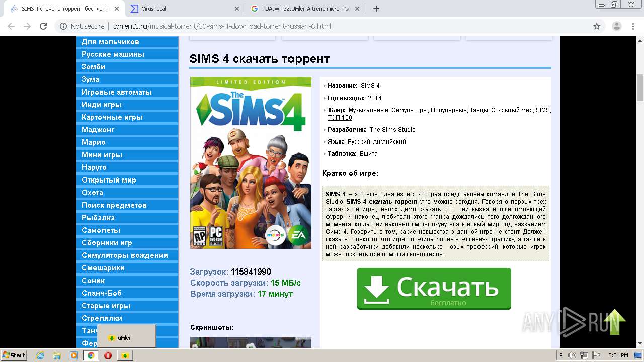Click the address bar URL field
This screenshot has width=644, height=362.
(322, 26)
